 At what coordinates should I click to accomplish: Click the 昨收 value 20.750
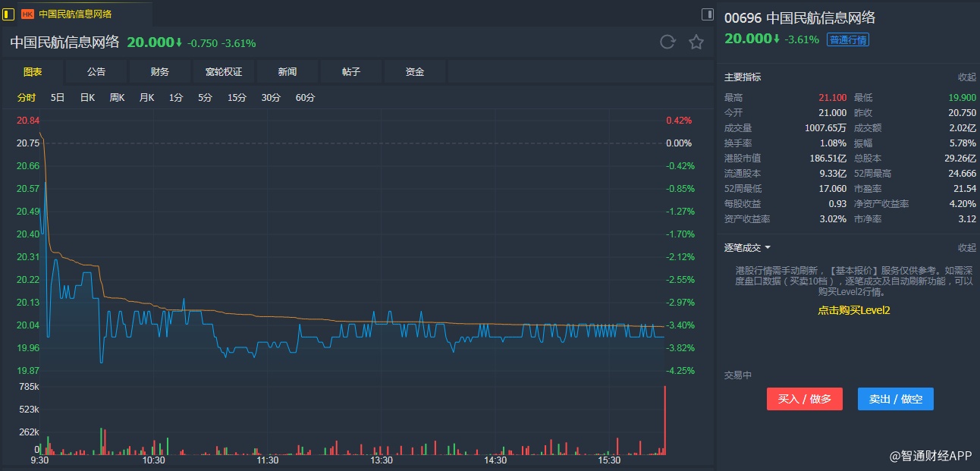coord(962,113)
